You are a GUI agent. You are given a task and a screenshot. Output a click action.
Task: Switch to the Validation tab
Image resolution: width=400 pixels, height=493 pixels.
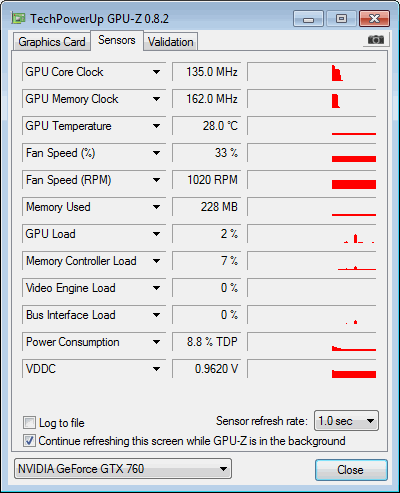(171, 42)
